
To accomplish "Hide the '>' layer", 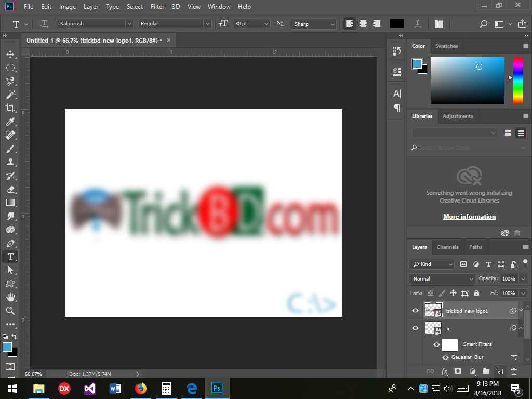I will [x=415, y=328].
